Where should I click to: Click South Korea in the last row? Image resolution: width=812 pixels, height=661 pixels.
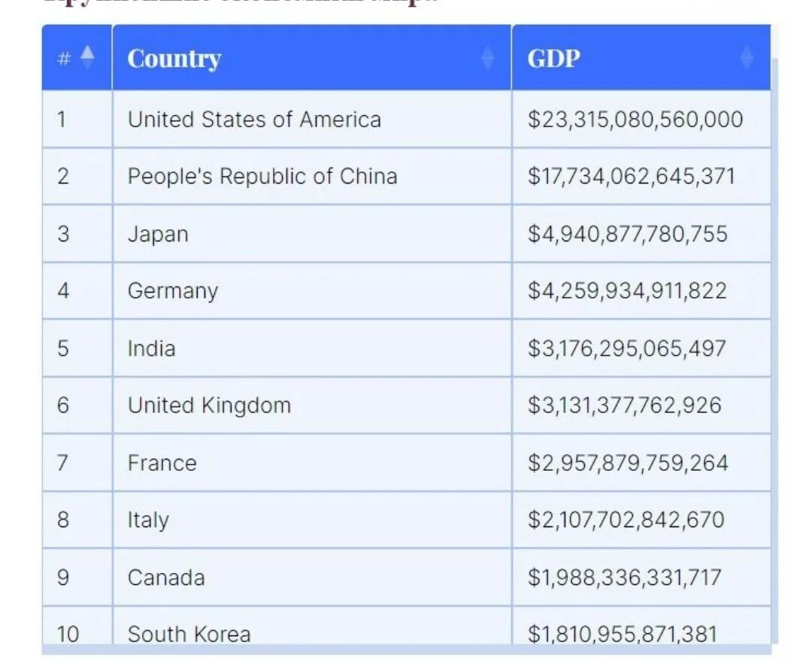tap(189, 634)
